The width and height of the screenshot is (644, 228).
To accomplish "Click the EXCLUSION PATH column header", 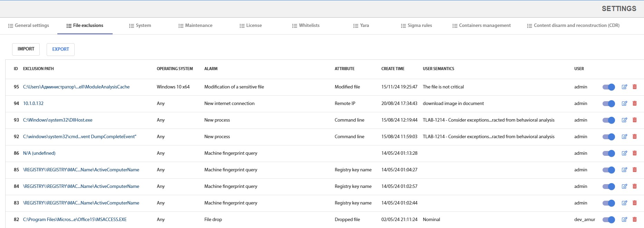I will click(38, 69).
